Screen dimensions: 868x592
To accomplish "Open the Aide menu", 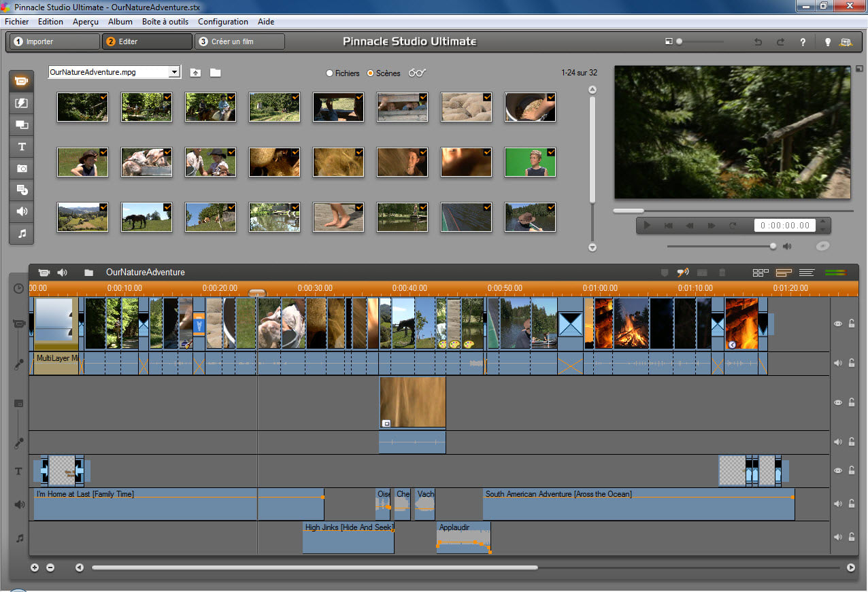I will tap(266, 22).
